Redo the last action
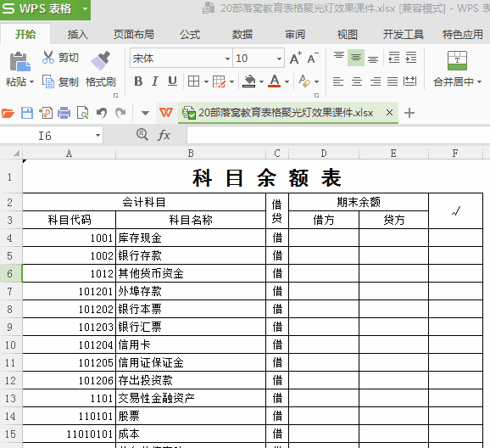The height and width of the screenshot is (448, 490). coord(120,113)
